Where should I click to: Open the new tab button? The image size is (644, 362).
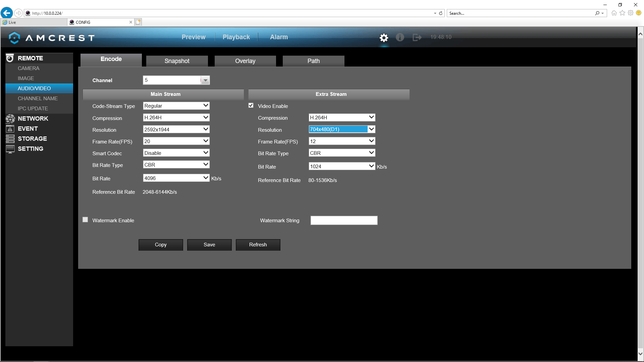coord(138,22)
